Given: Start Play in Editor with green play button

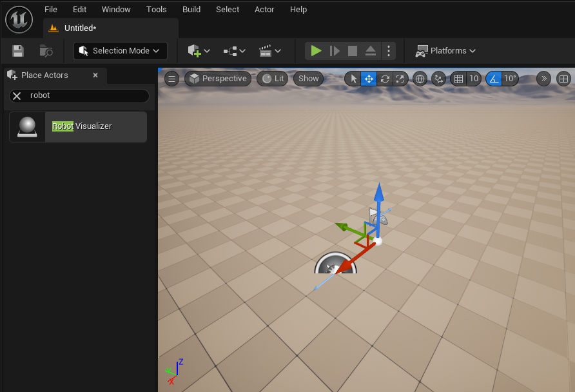Looking at the screenshot, I should point(316,50).
